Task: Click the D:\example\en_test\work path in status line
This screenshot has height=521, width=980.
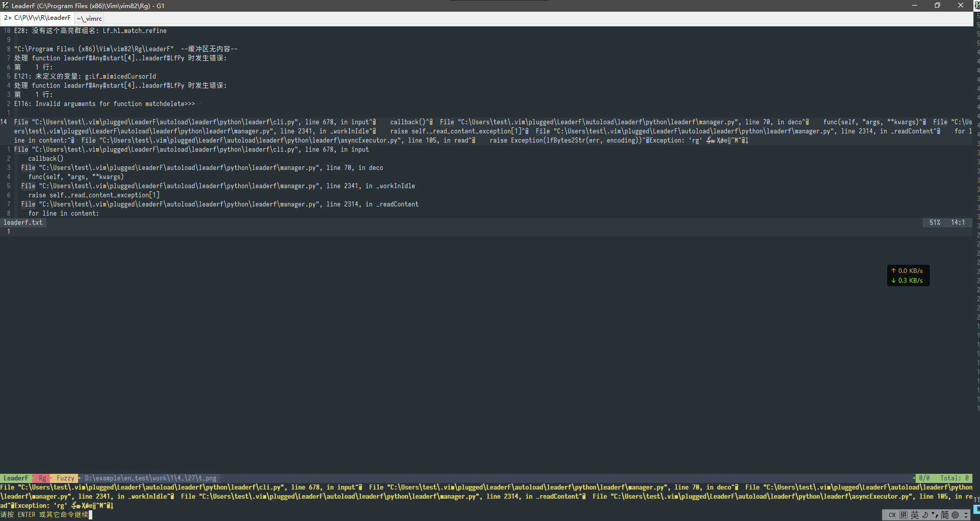Action: pos(151,478)
